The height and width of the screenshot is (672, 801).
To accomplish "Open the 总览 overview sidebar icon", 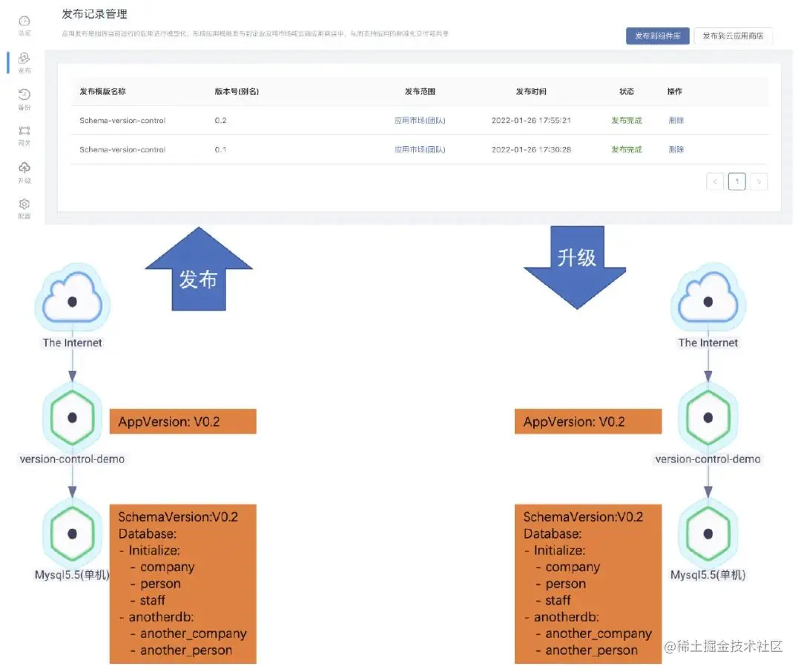I will click(24, 24).
